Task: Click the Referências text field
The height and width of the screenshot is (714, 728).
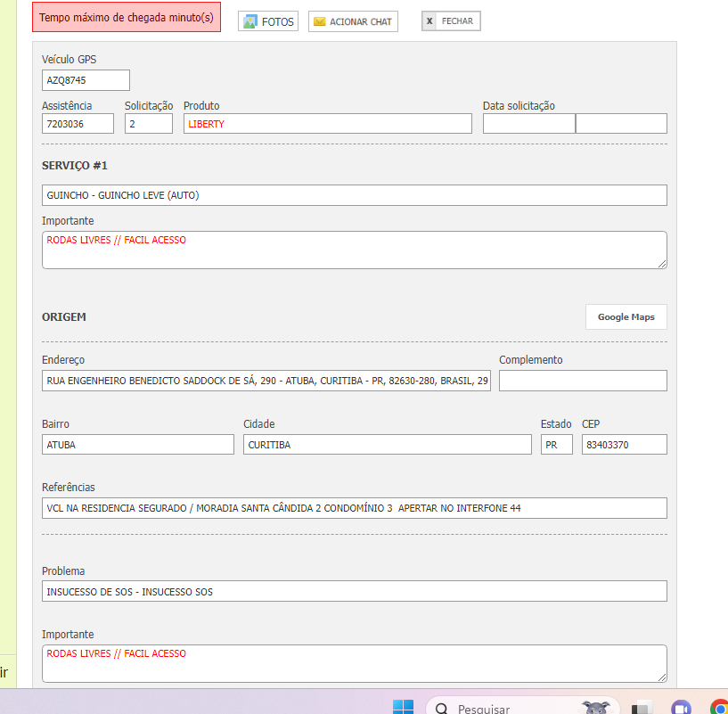Action: click(x=354, y=508)
